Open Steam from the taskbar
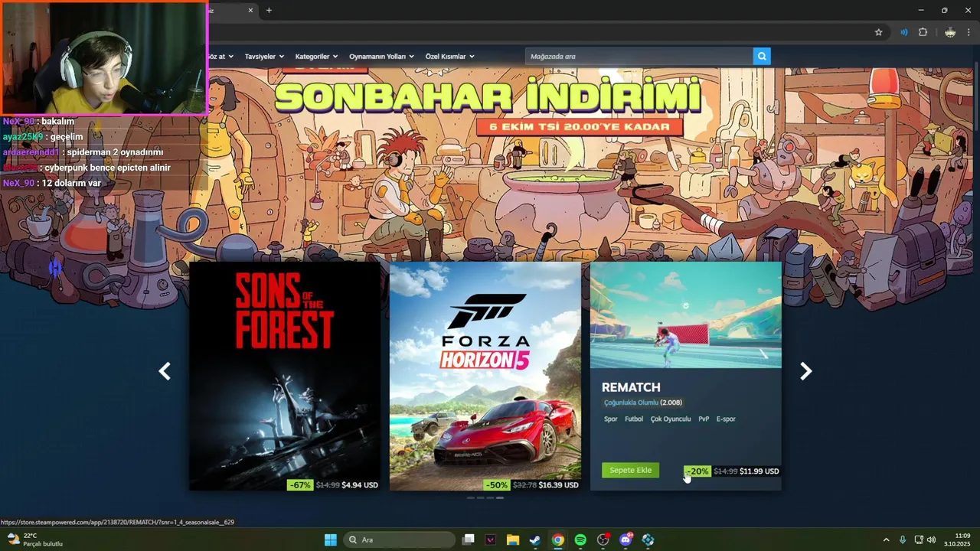The image size is (980, 551). coord(535,540)
